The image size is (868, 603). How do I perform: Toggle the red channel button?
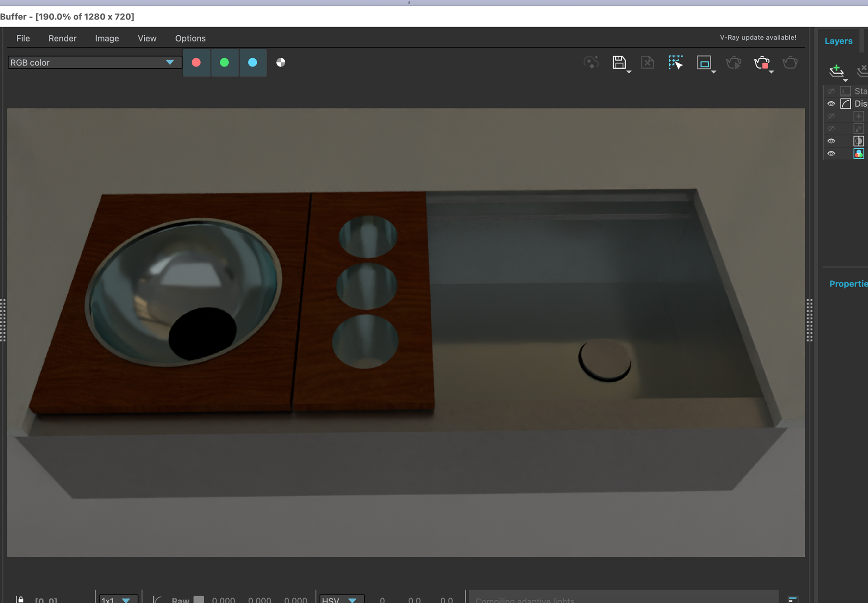(x=196, y=62)
